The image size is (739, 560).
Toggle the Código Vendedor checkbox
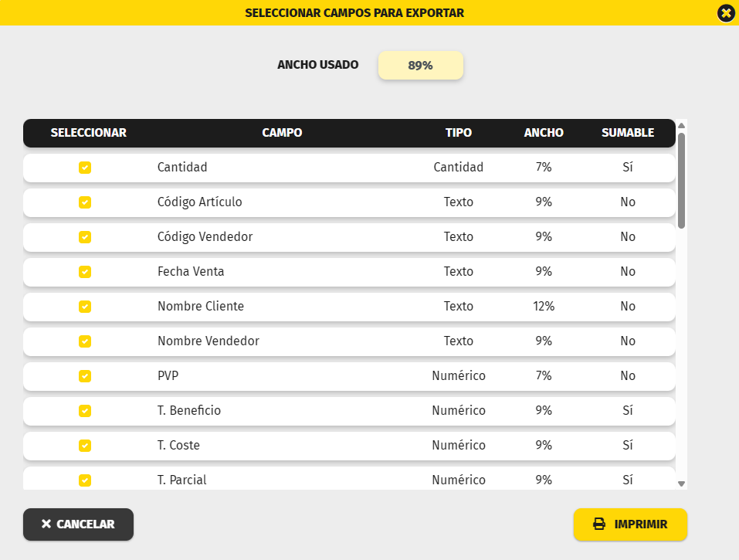coord(85,237)
